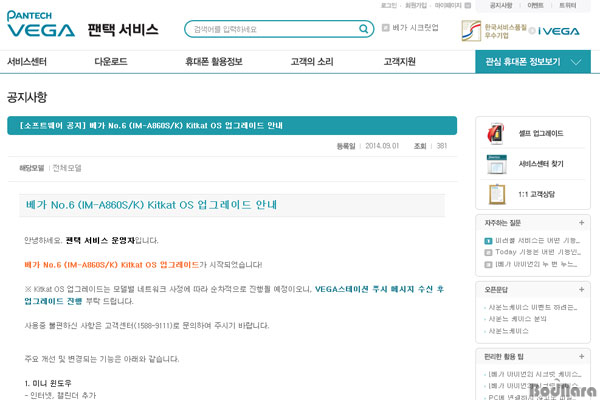Click the 공지사항 page heading
Viewport: 600px width, 400px height.
tap(27, 97)
